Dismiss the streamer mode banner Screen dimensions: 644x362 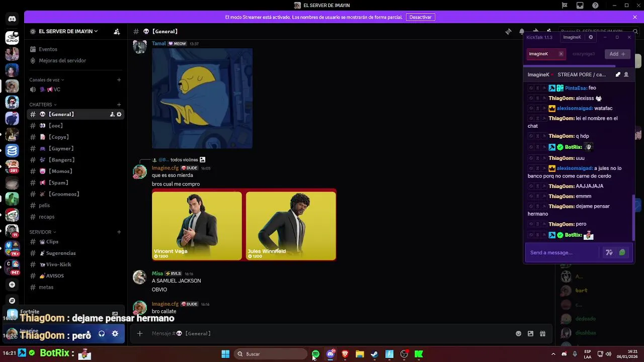pyautogui.click(x=635, y=17)
